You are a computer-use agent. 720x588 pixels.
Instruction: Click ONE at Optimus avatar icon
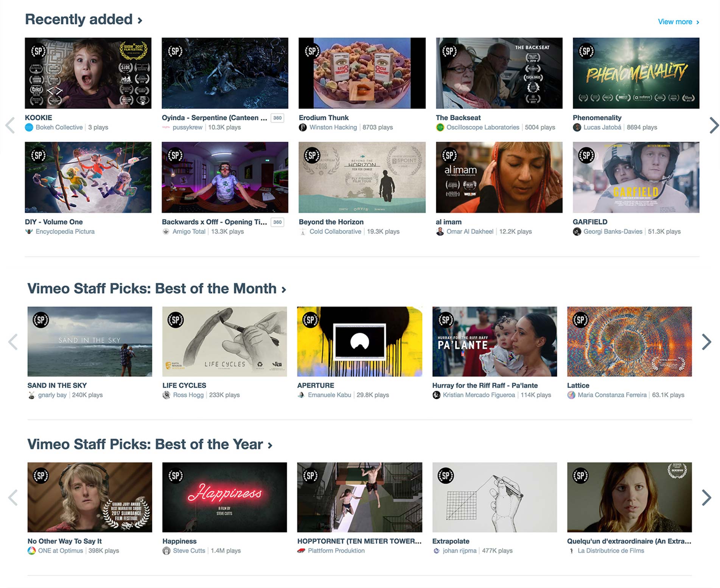[x=32, y=551]
